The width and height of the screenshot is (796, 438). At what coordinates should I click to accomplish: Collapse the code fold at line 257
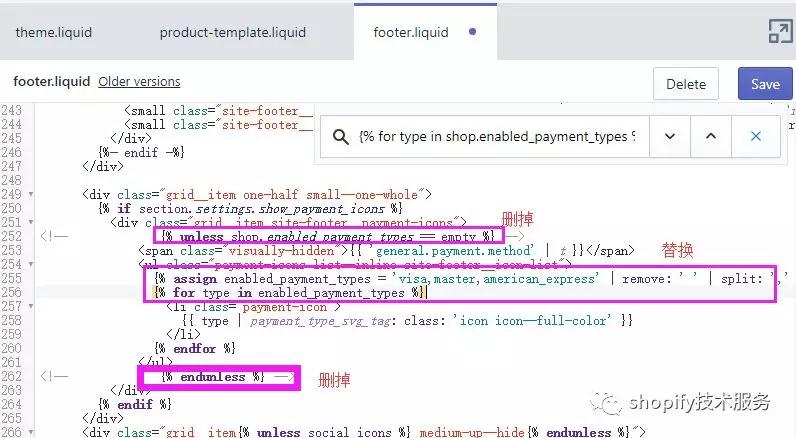point(31,307)
